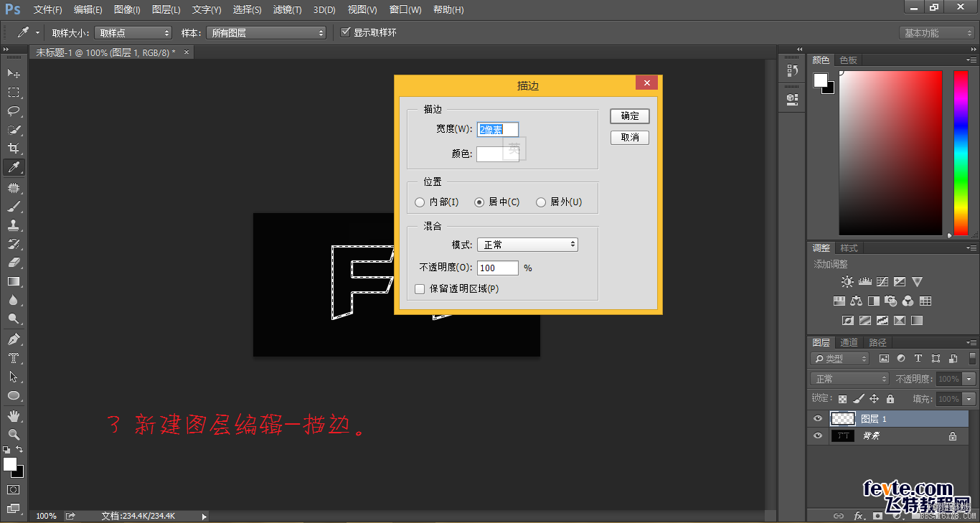Switch to 色板 swatches tab
This screenshot has width=980, height=523.
tap(849, 60)
